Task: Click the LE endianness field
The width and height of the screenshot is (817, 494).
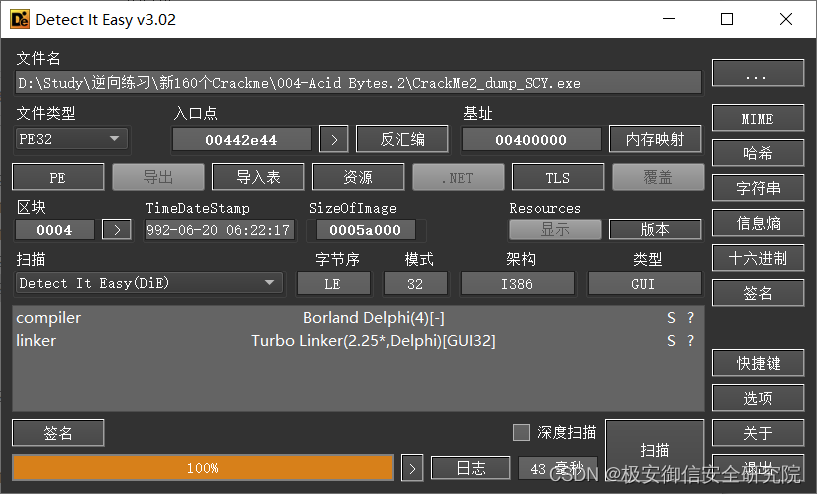Action: pyautogui.click(x=333, y=284)
